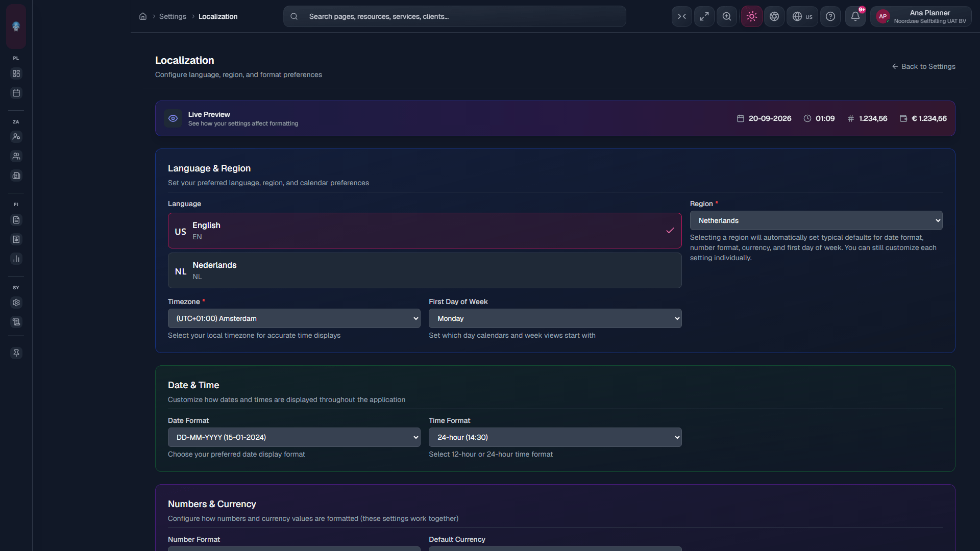Open the notifications bell
The height and width of the screenshot is (551, 980).
[x=855, y=16]
